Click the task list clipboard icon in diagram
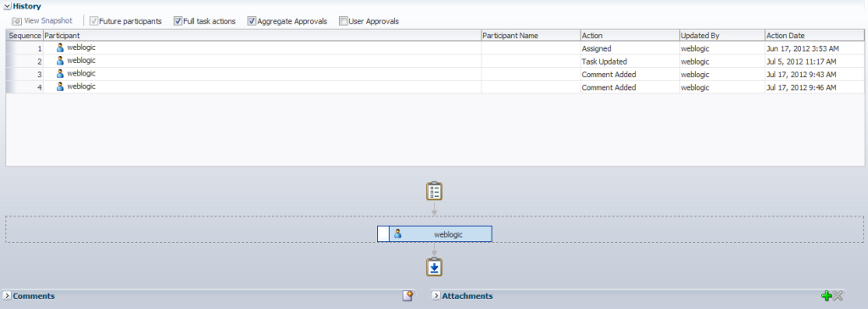Screen dimensions: 868x309 click(434, 191)
